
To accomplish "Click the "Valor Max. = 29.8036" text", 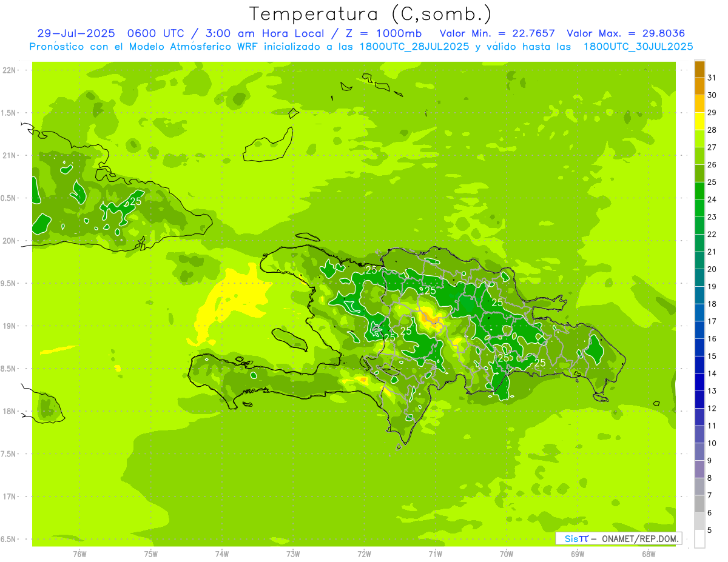I will click(626, 33).
